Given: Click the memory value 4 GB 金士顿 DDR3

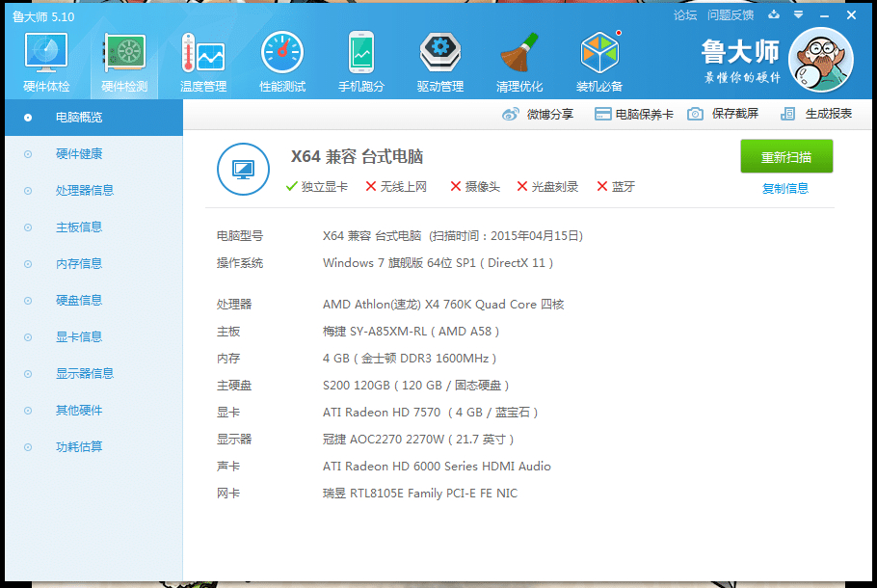Looking at the screenshot, I should [x=410, y=358].
